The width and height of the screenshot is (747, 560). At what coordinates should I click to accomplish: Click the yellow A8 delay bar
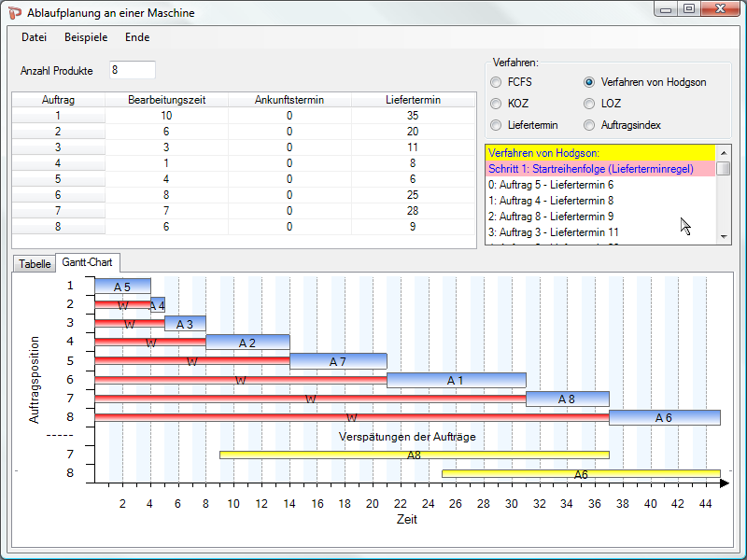pyautogui.click(x=414, y=455)
